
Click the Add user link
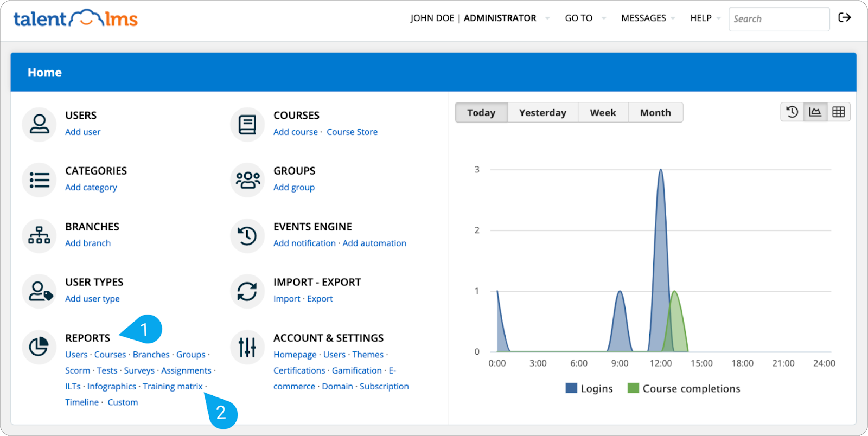[82, 132]
